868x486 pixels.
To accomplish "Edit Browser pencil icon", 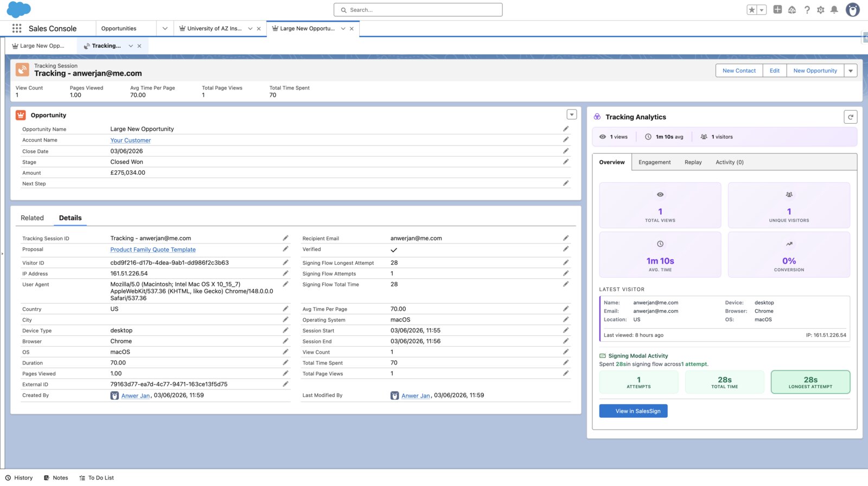I will tap(285, 341).
